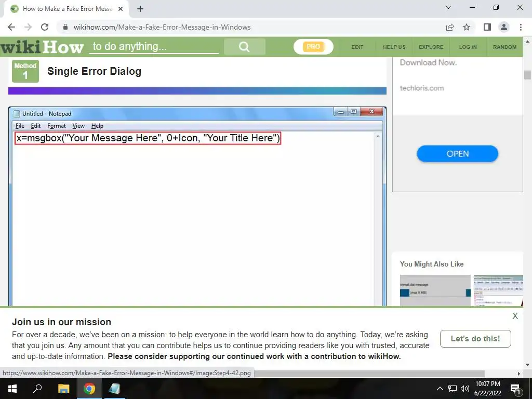The width and height of the screenshot is (532, 399).
Task: Open Chrome profile avatar
Action: pyautogui.click(x=504, y=27)
